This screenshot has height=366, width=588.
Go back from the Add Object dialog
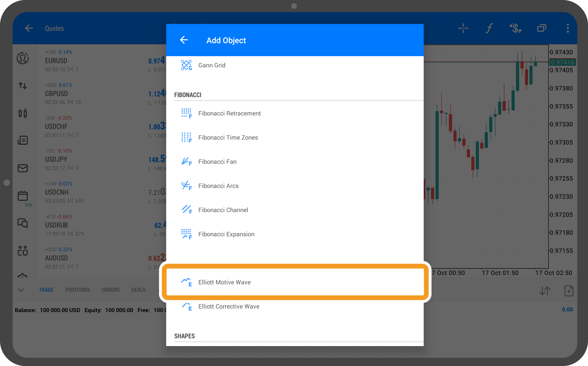pos(184,40)
